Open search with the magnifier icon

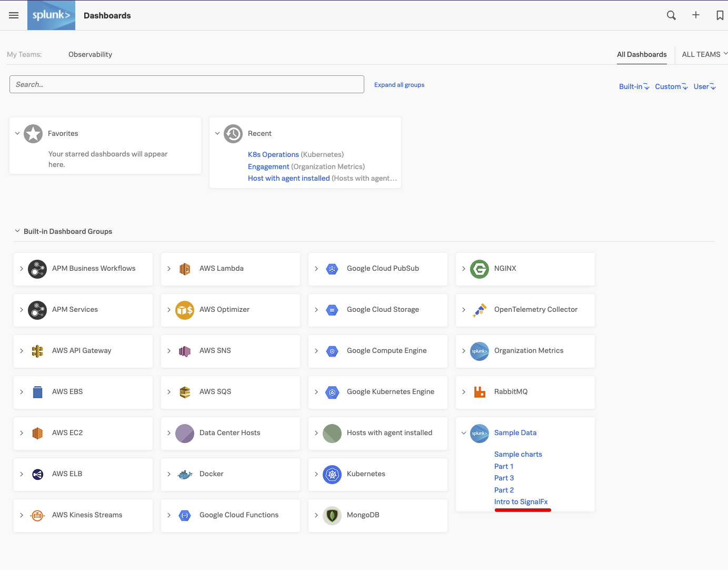coord(671,15)
